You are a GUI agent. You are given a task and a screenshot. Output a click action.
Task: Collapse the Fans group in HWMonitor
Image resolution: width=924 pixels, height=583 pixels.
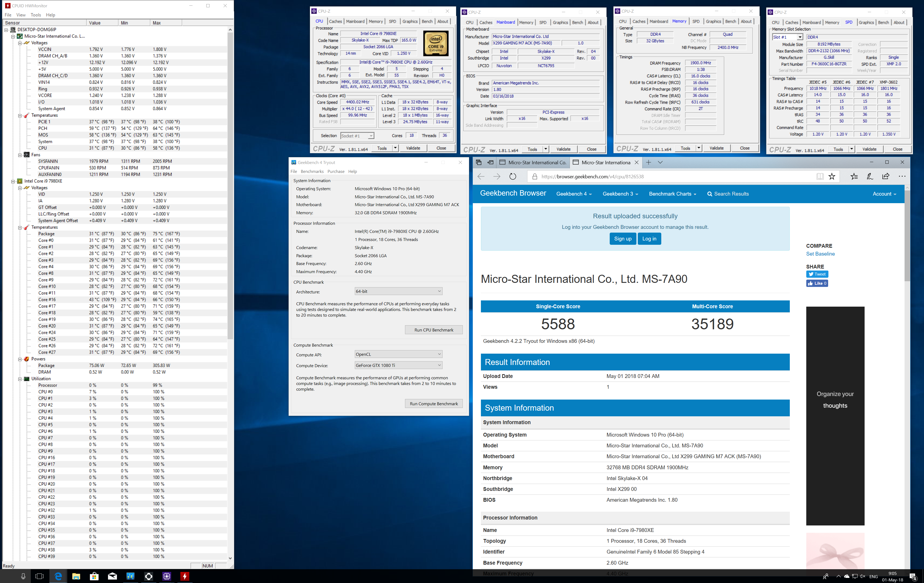pos(19,155)
